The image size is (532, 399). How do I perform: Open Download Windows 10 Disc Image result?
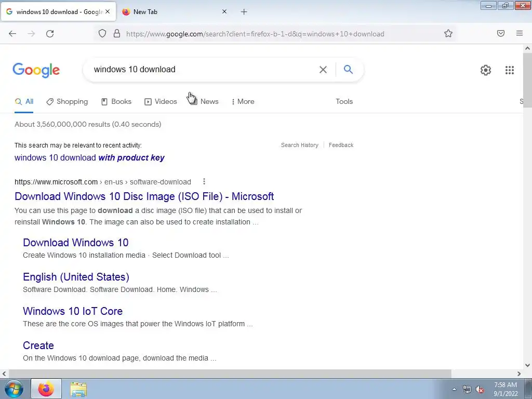tap(144, 196)
